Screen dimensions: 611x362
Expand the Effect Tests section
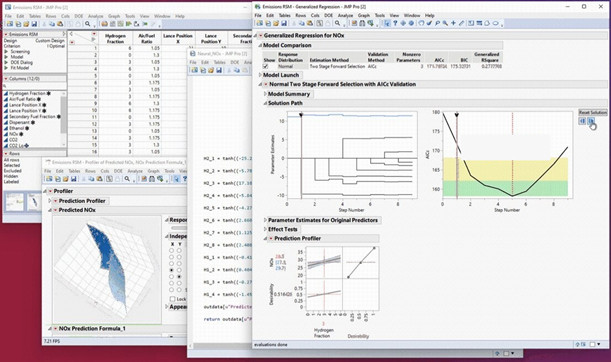click(x=265, y=229)
